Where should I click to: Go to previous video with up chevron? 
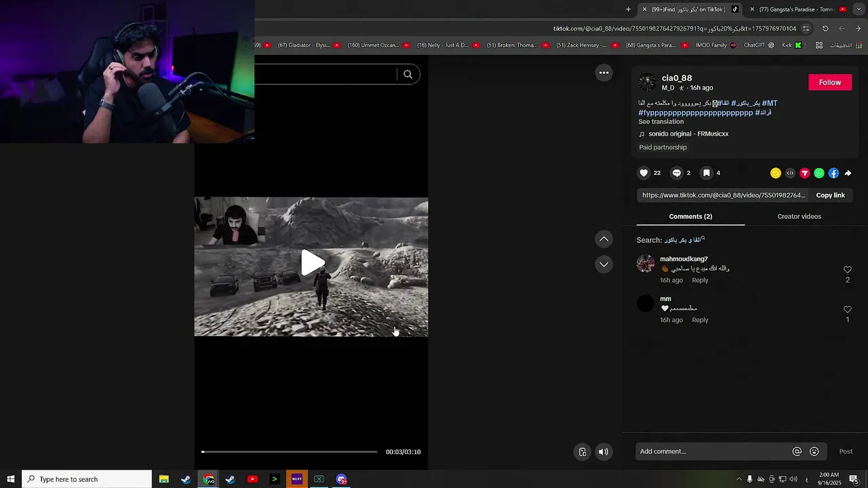pyautogui.click(x=604, y=239)
